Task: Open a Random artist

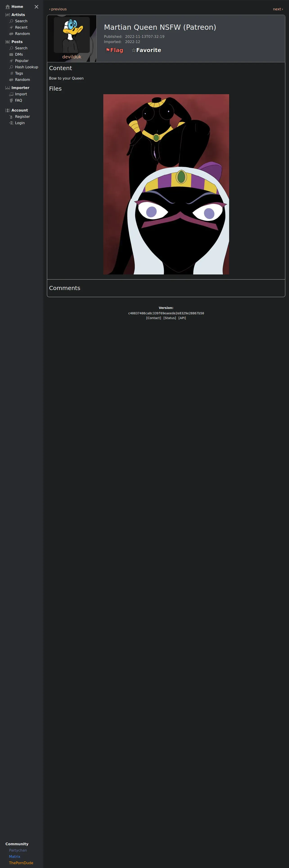Action: click(23, 34)
